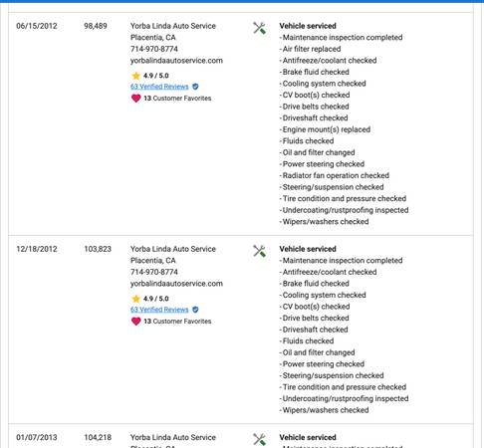Click the star rating icon in the 12/18/2012 record
Image resolution: width=484 pixels, height=448 pixels.
136,299
